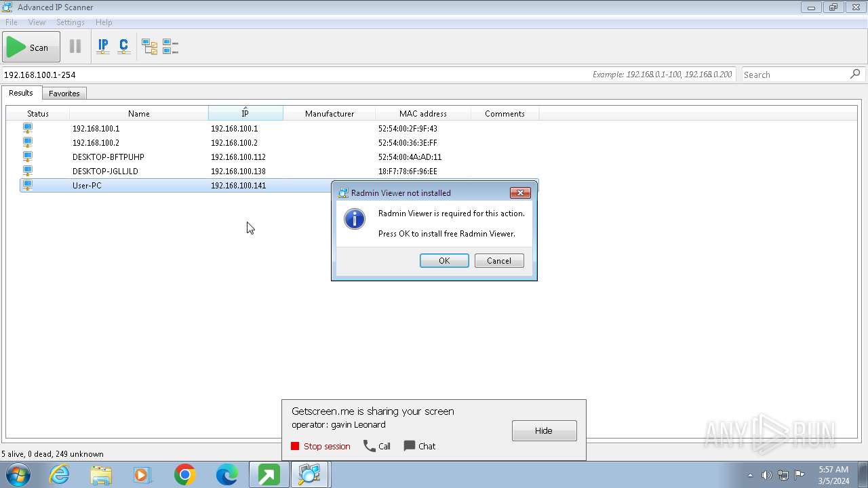Click the collapse all tree icon
This screenshot has width=868, height=488.
[170, 47]
